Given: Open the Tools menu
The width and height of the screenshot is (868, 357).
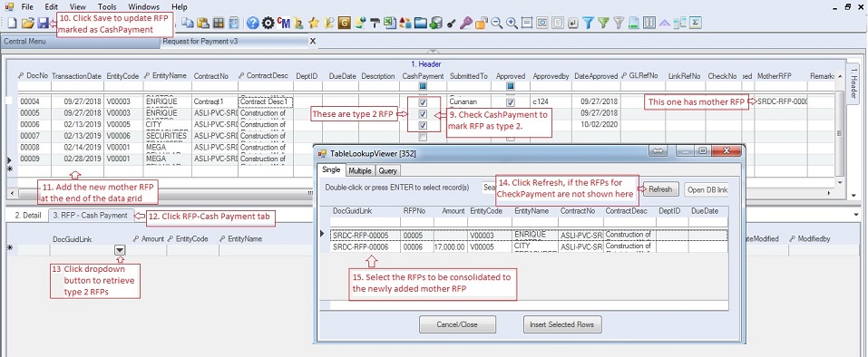Looking at the screenshot, I should point(107,7).
